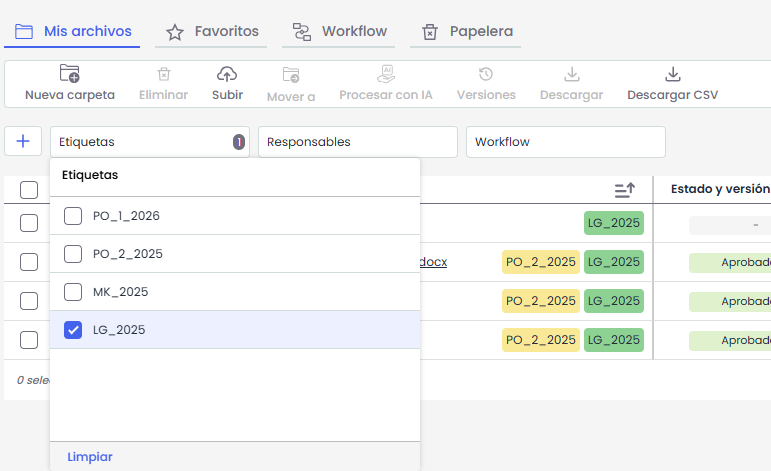
Task: Click the Descargar CSV download icon
Action: coord(672,74)
